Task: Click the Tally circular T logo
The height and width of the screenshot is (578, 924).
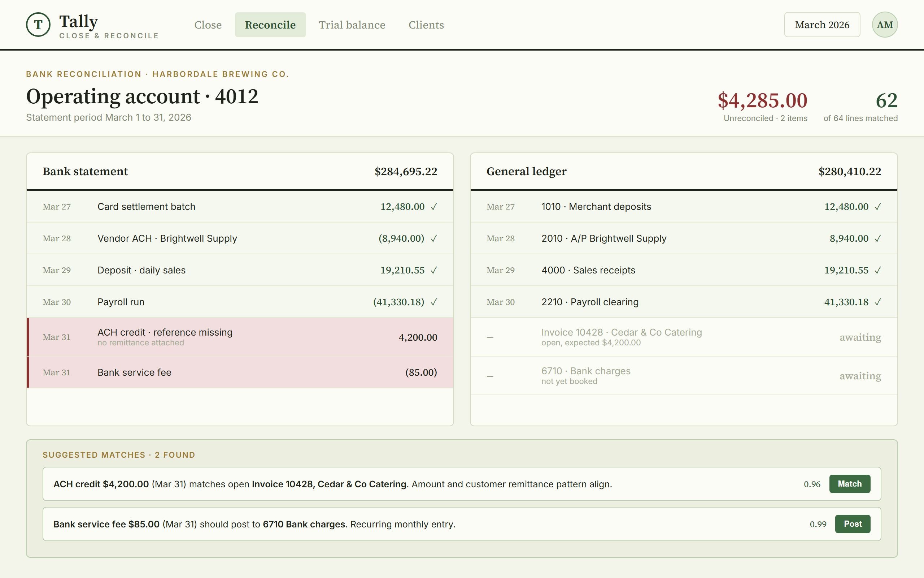Action: pos(38,25)
